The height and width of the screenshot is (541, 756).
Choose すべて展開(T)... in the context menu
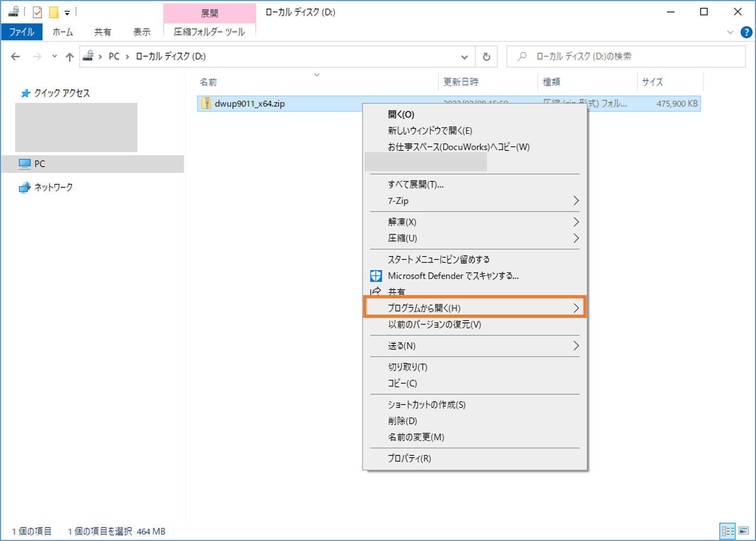pos(475,185)
